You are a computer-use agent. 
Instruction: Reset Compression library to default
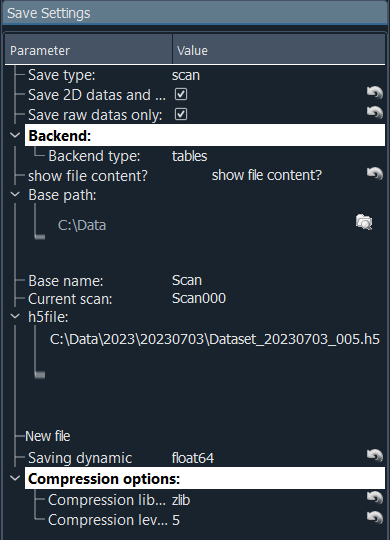click(x=375, y=498)
